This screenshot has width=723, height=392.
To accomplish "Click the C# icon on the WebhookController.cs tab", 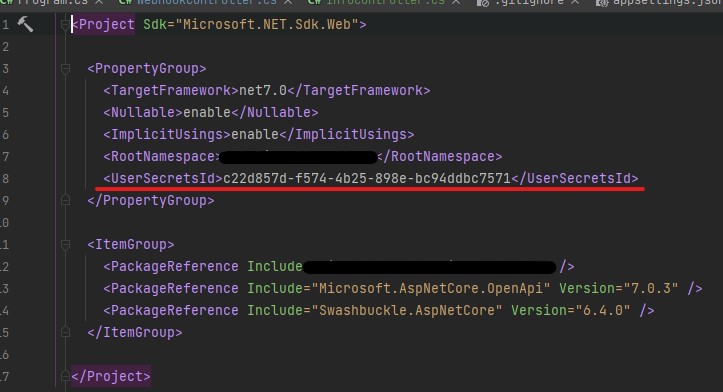I will pos(125,2).
